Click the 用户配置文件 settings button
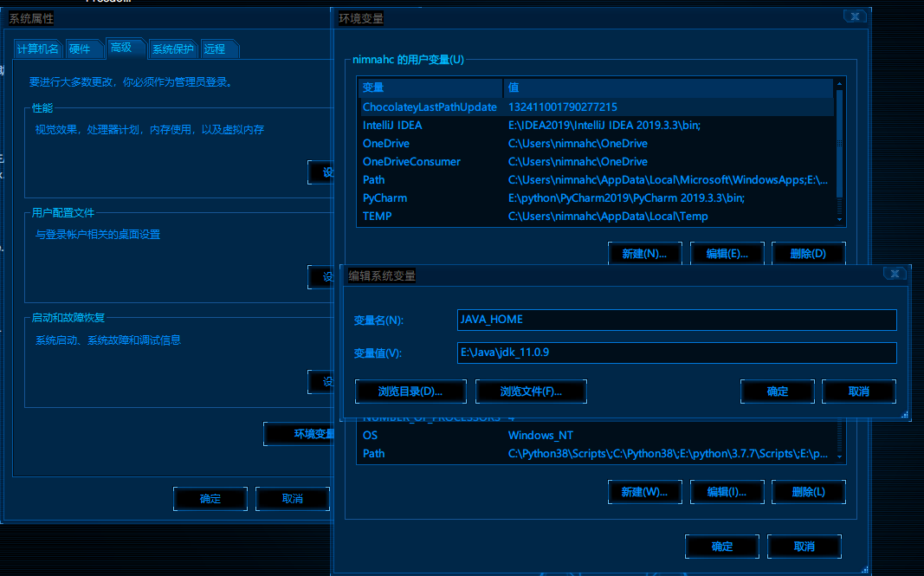This screenshot has height=576, width=924. click(x=320, y=277)
